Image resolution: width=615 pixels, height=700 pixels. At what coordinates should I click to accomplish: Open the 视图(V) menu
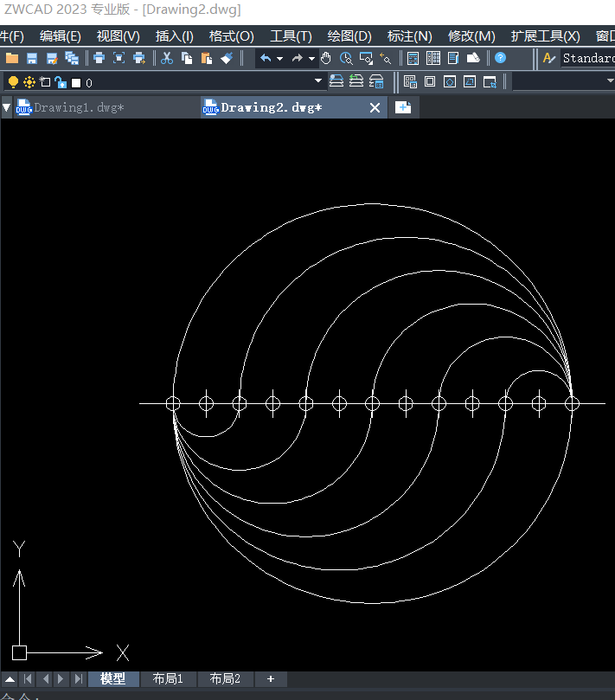[119, 36]
